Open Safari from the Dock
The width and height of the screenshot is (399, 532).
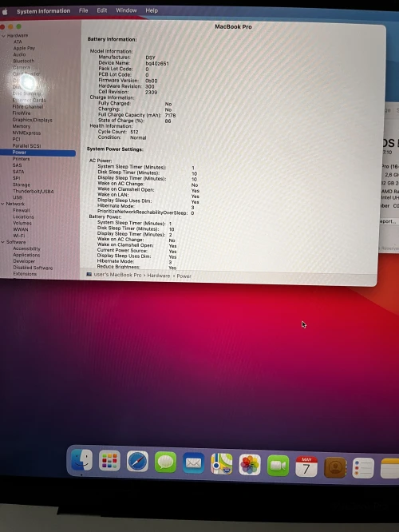(x=137, y=462)
